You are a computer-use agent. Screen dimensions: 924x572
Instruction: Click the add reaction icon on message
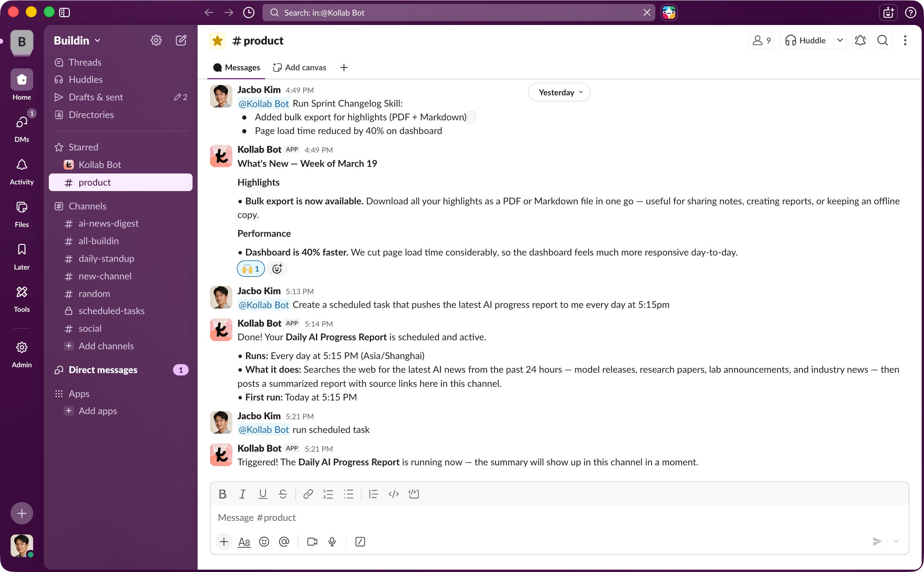click(277, 269)
